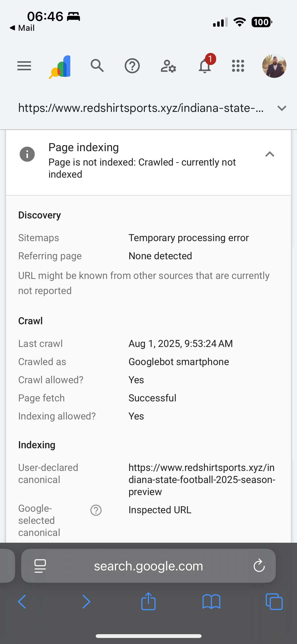Open users and settings icon
The image size is (297, 644).
point(168,66)
